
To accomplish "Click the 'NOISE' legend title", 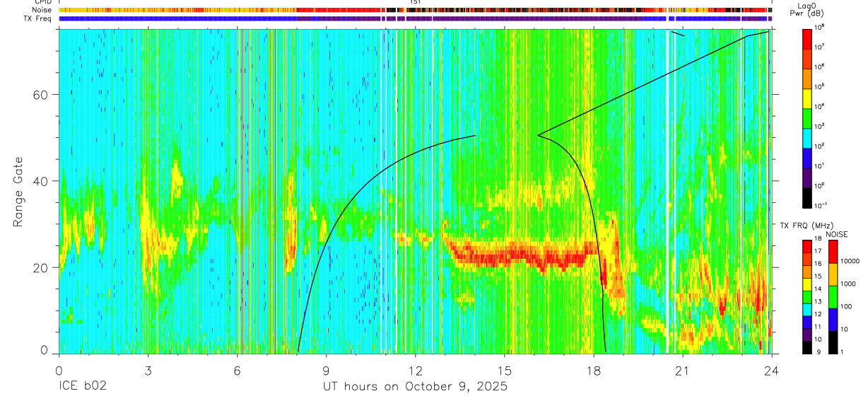I will coord(836,233).
